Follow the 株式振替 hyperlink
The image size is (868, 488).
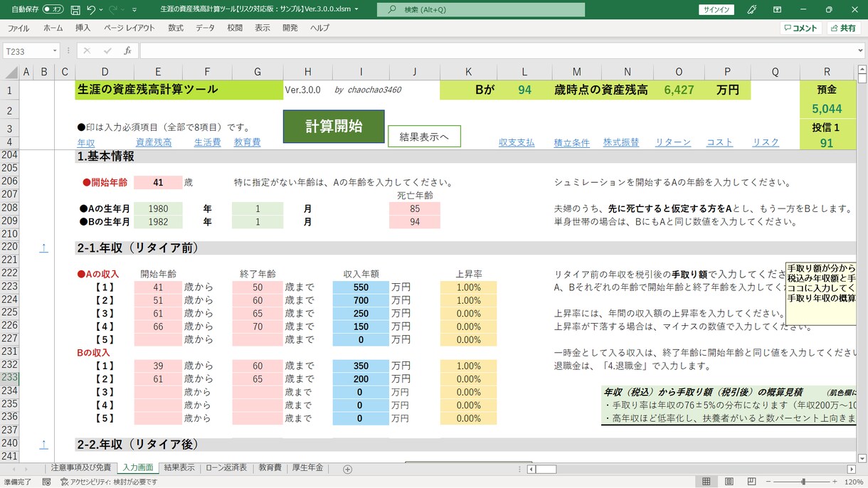point(621,142)
